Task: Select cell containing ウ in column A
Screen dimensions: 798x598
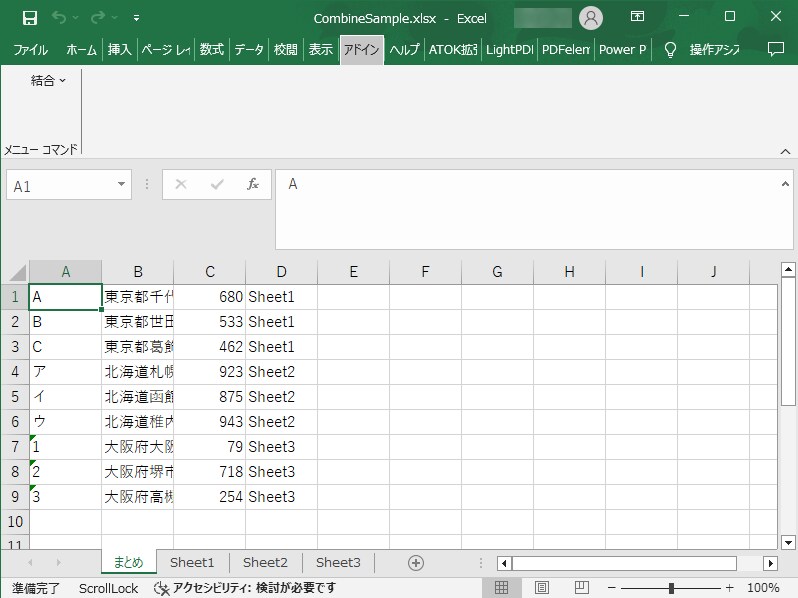Action: pos(66,422)
